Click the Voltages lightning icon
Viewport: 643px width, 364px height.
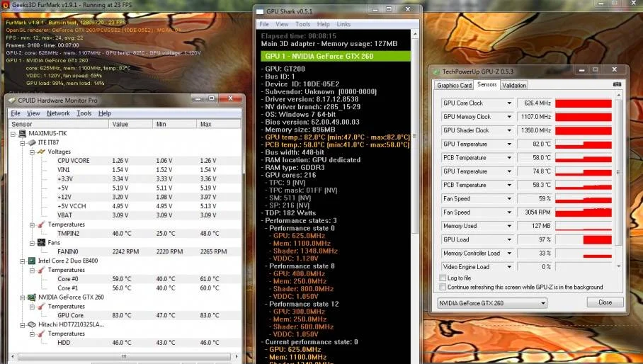tap(41, 152)
